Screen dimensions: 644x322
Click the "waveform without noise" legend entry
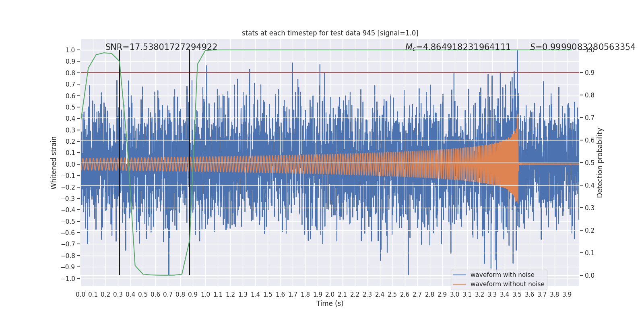tap(507, 284)
